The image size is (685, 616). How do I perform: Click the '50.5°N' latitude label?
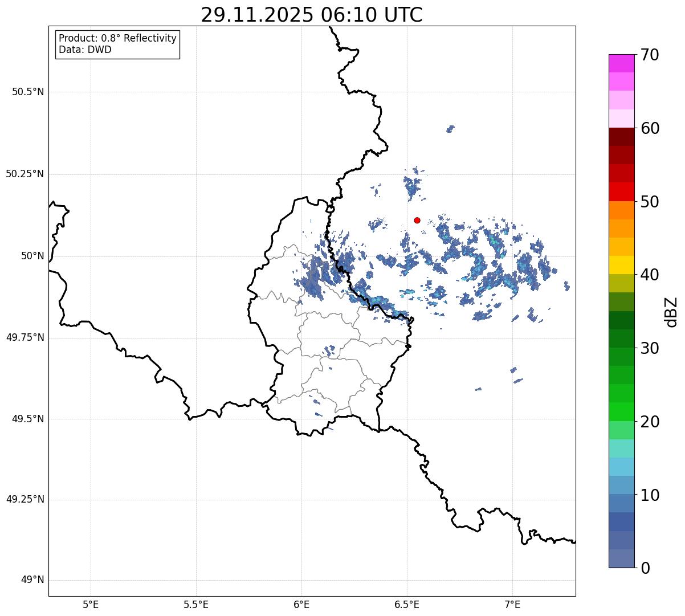pos(28,92)
